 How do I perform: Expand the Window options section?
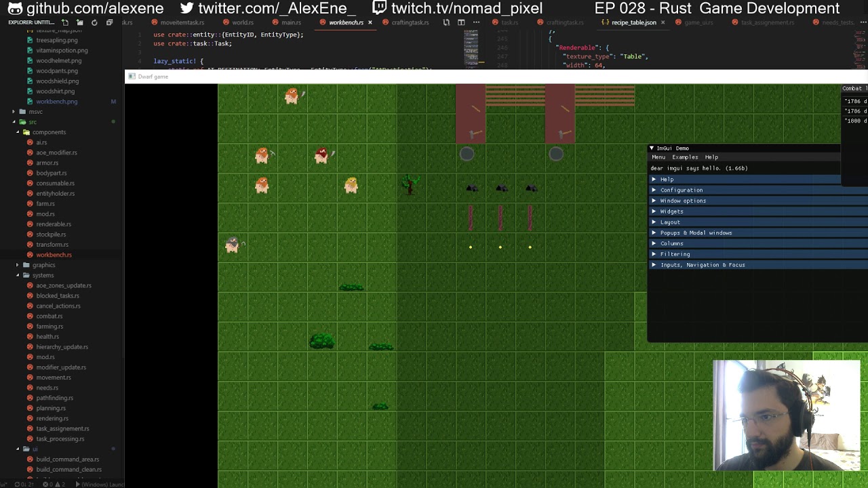pos(758,201)
